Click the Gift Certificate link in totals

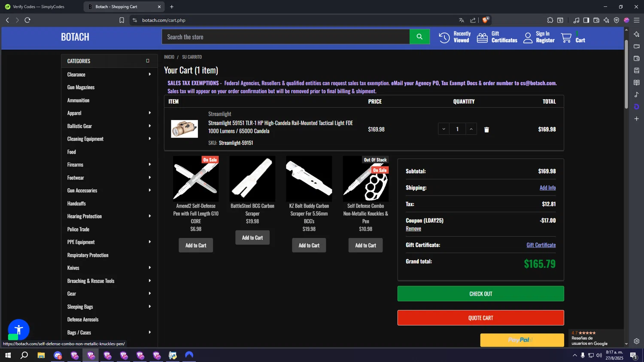541,245
